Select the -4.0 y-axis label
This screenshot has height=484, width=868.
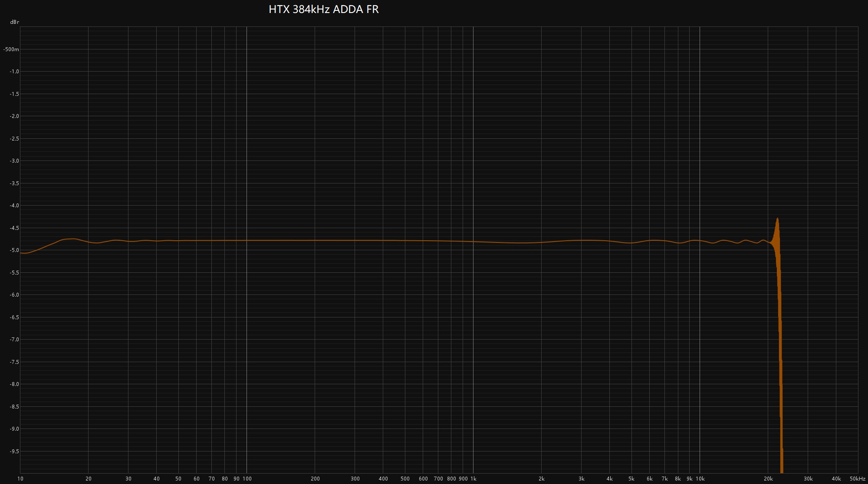14,206
